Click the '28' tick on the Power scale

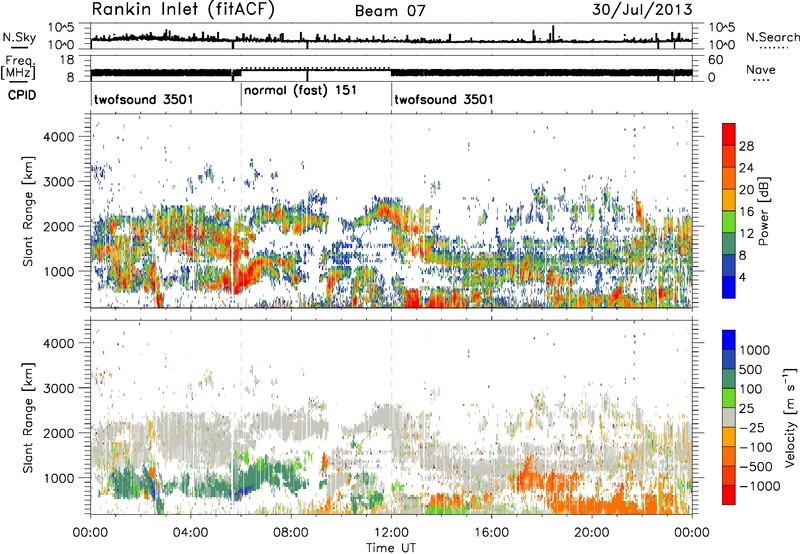pyautogui.click(x=746, y=146)
